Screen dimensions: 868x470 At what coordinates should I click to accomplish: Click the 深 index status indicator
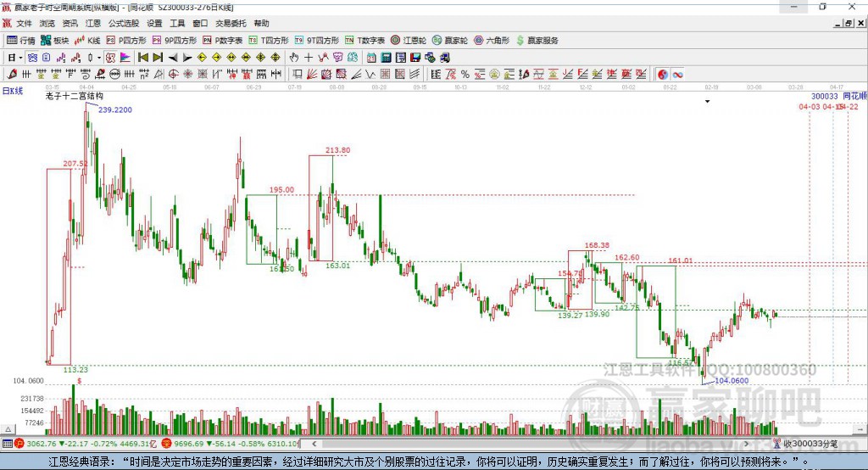[167, 444]
